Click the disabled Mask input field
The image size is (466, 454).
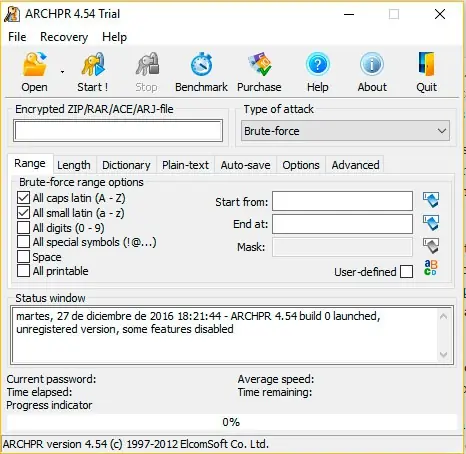pos(342,247)
